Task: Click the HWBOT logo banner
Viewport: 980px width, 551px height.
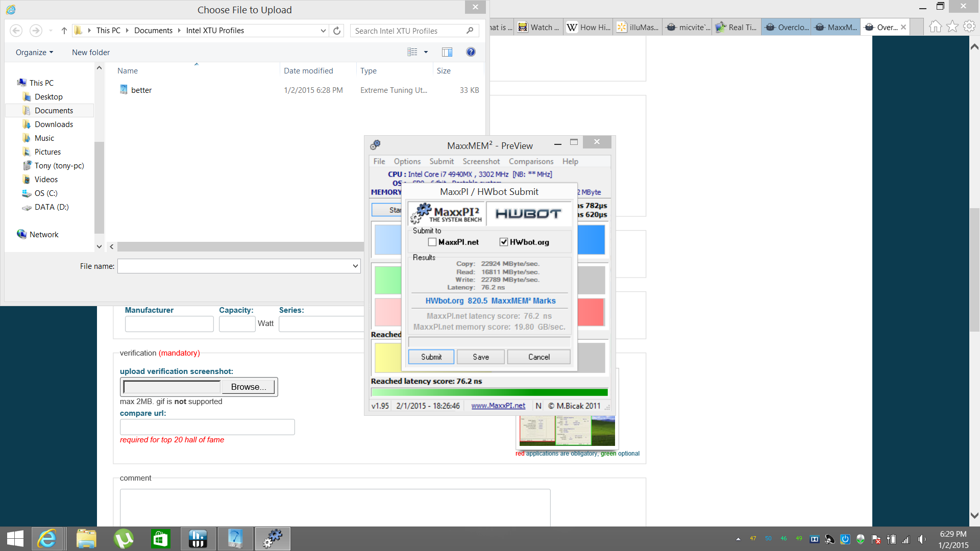Action: pyautogui.click(x=528, y=214)
